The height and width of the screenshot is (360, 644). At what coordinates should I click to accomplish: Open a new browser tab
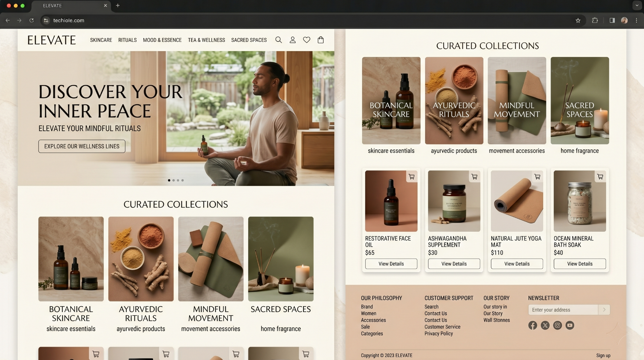coord(118,5)
